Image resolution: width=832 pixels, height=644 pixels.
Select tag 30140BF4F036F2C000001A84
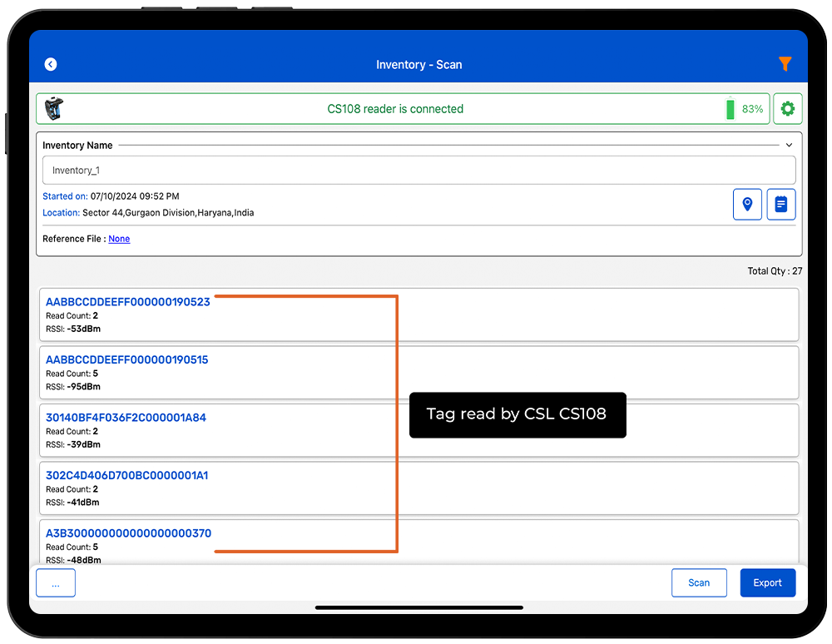click(x=126, y=418)
